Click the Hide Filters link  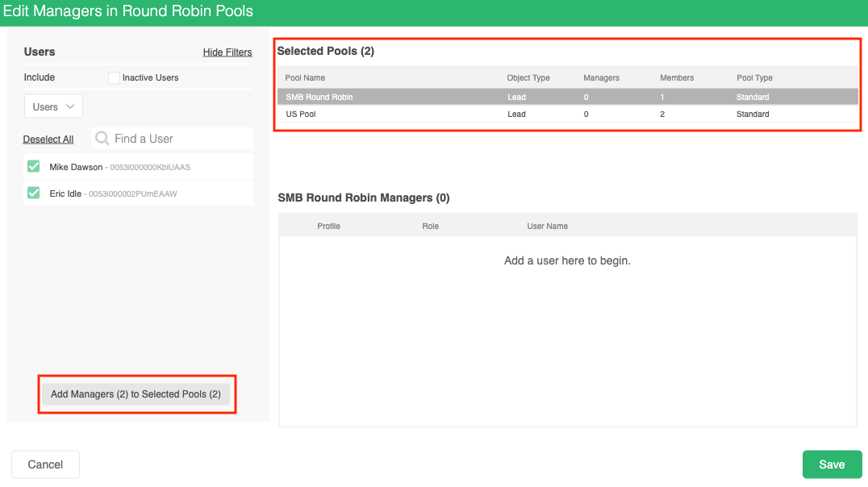coord(227,52)
